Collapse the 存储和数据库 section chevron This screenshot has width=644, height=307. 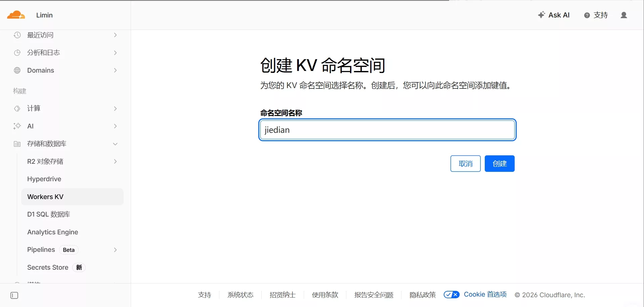115,144
